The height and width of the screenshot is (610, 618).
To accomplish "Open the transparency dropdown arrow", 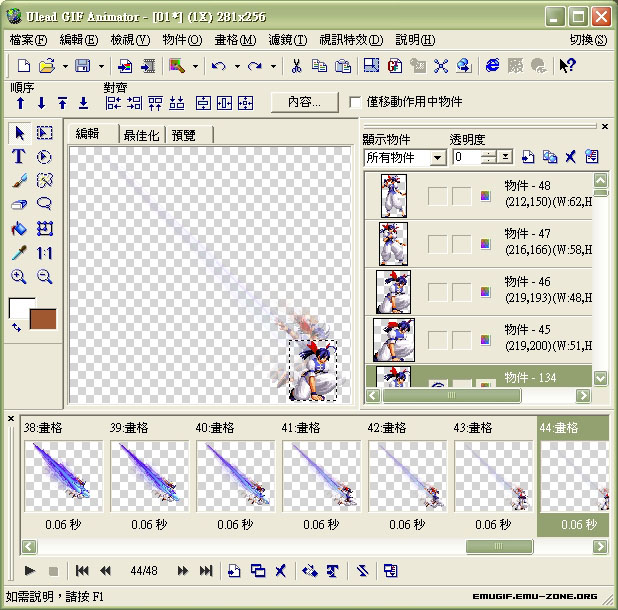I will [505, 157].
